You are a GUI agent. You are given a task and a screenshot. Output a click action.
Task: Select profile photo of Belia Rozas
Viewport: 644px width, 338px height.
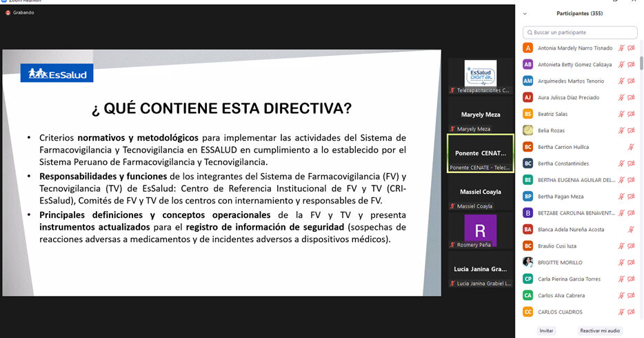(527, 130)
